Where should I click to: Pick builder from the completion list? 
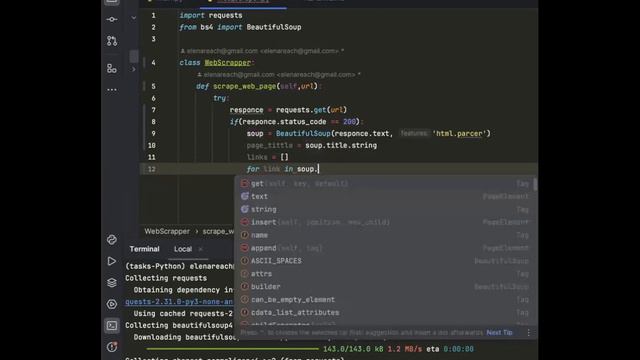pyautogui.click(x=385, y=287)
